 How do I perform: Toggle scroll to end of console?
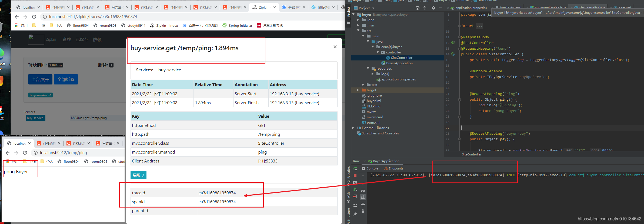(363, 197)
